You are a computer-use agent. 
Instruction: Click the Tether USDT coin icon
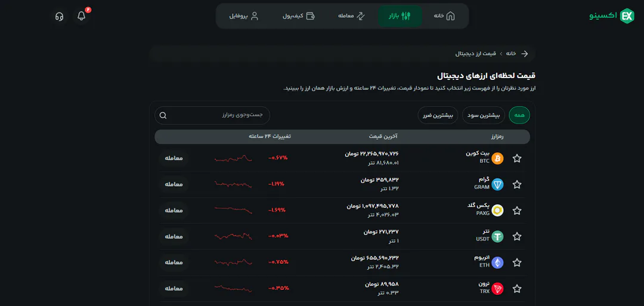[497, 237]
